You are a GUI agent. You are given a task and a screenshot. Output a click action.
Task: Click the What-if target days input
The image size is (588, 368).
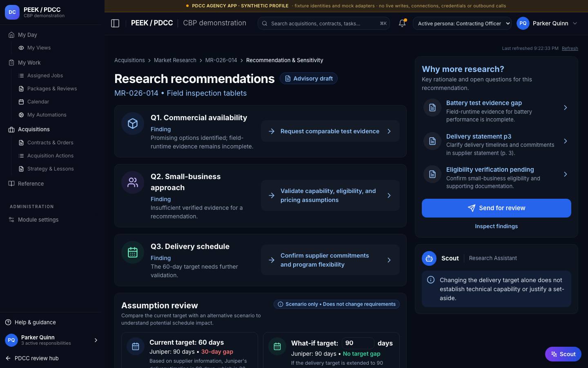(x=358, y=343)
